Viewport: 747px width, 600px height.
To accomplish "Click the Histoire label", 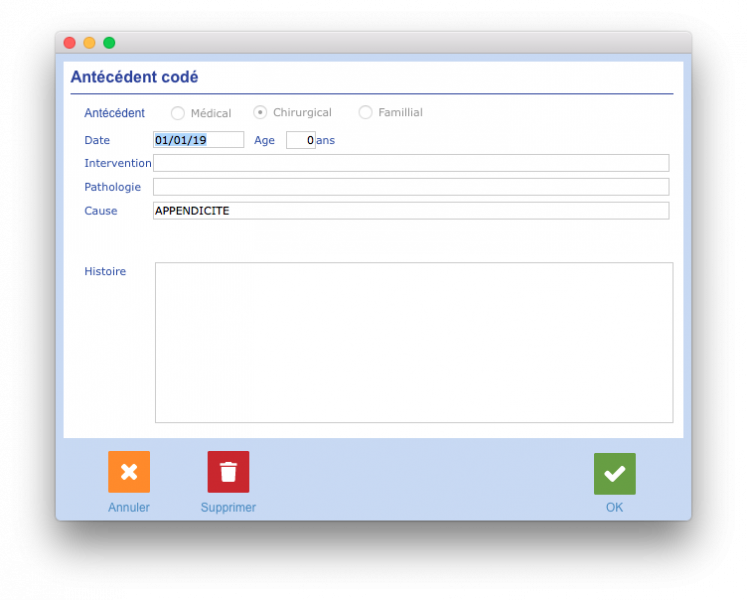I will tap(105, 271).
